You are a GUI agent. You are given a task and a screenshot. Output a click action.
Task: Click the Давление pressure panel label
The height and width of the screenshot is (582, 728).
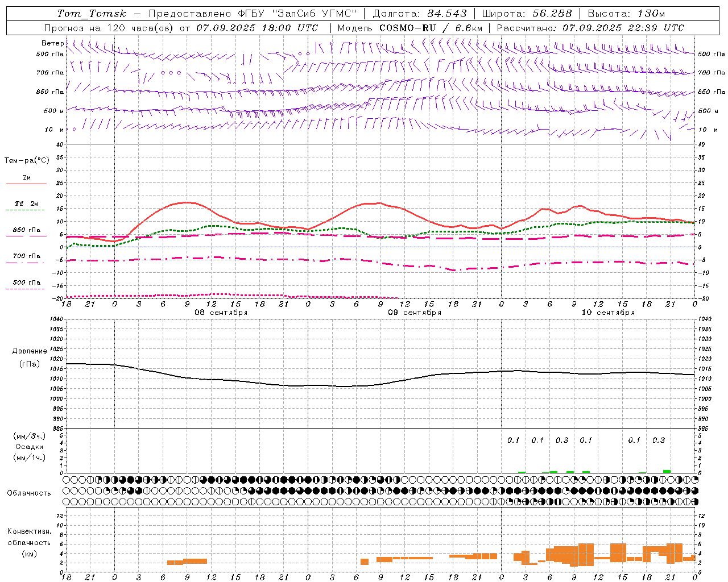click(30, 351)
